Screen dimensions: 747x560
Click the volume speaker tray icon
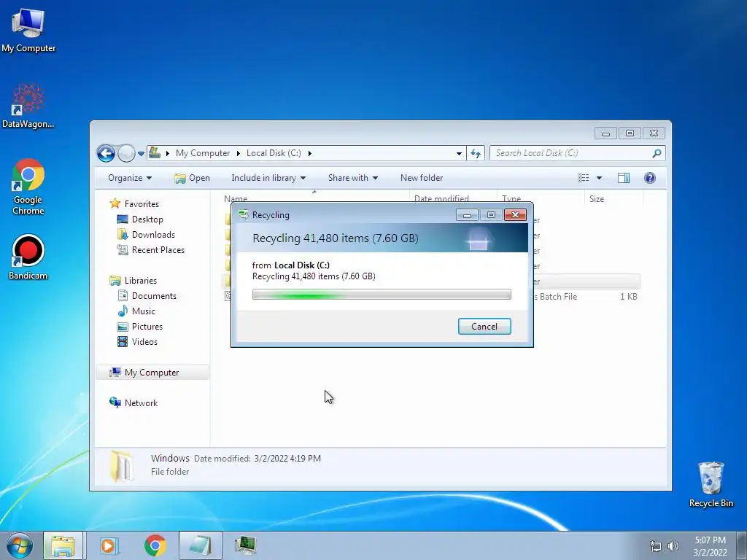click(x=673, y=546)
